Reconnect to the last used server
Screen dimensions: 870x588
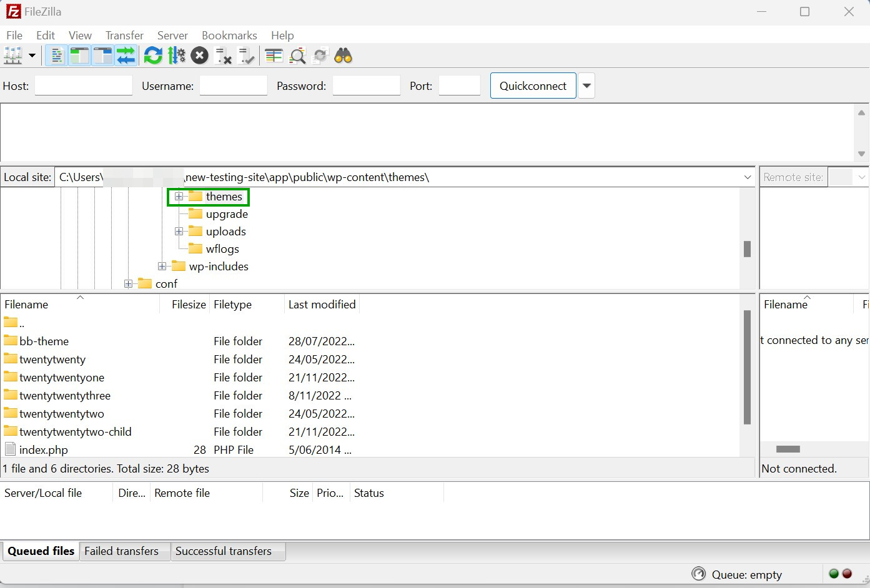pos(247,56)
